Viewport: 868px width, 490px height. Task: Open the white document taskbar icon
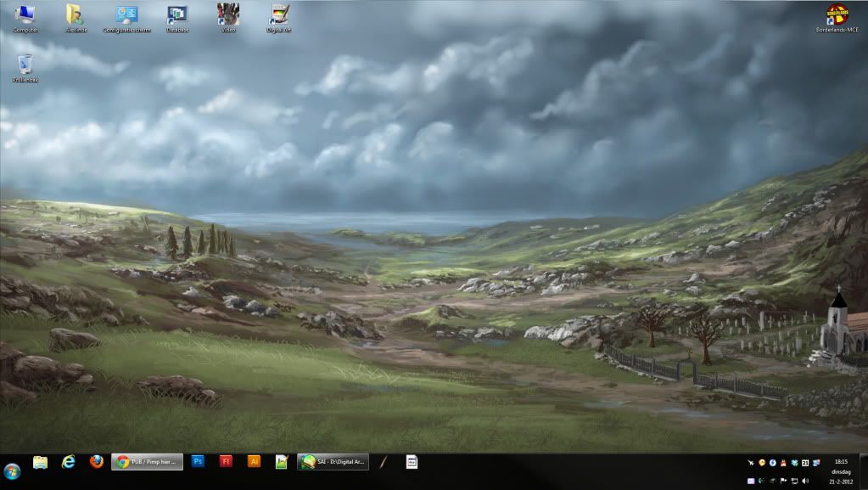pyautogui.click(x=412, y=462)
